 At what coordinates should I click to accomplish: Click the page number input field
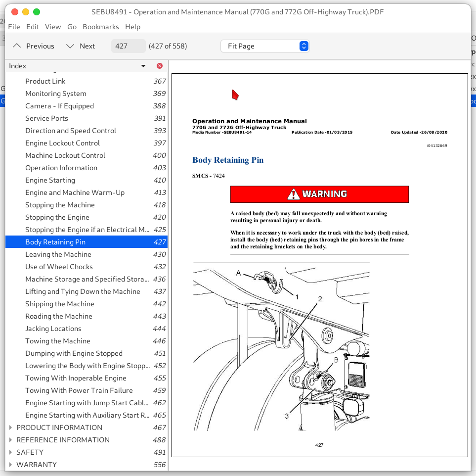tap(128, 46)
